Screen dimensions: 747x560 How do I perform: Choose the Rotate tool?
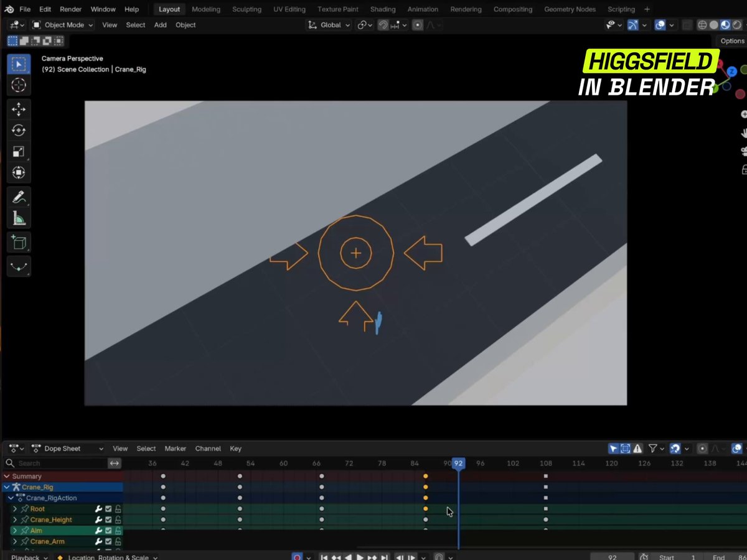pos(19,131)
